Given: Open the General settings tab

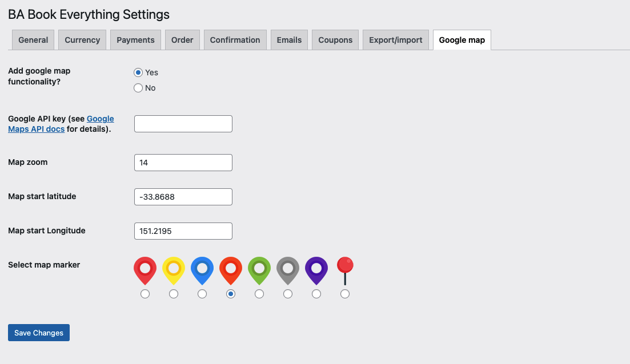Looking at the screenshot, I should tap(33, 40).
